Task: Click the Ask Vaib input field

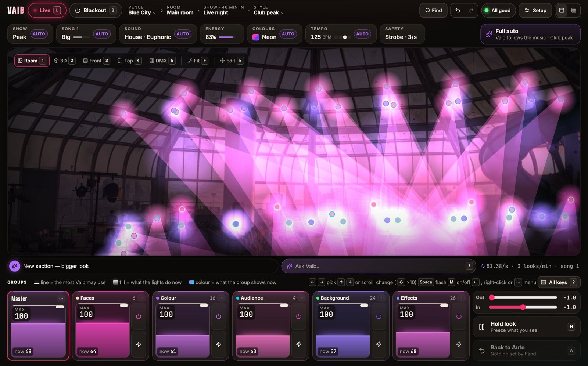Action: tap(379, 266)
